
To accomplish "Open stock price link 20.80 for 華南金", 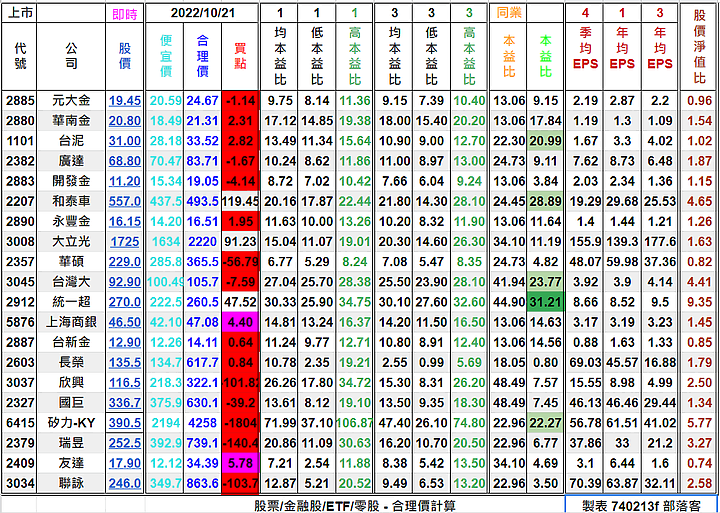I will coord(125,121).
